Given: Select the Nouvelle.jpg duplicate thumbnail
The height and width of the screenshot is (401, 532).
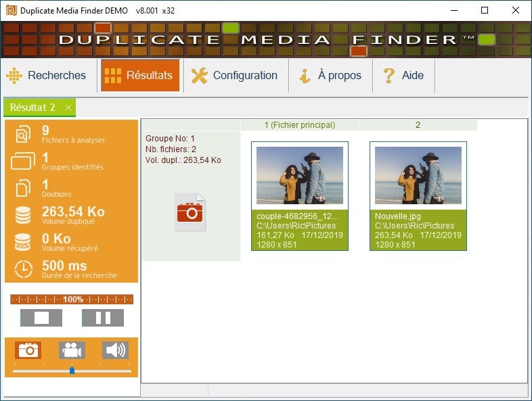Looking at the screenshot, I should 418,176.
